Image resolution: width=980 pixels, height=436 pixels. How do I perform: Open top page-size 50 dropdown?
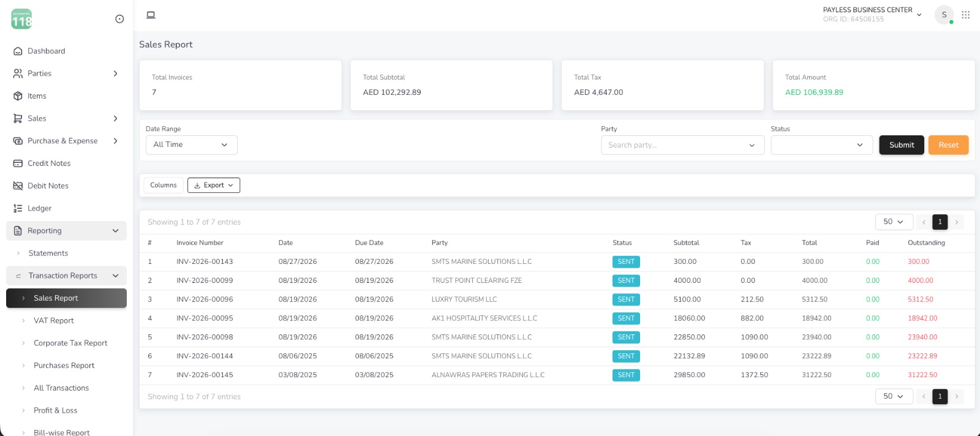pos(894,222)
